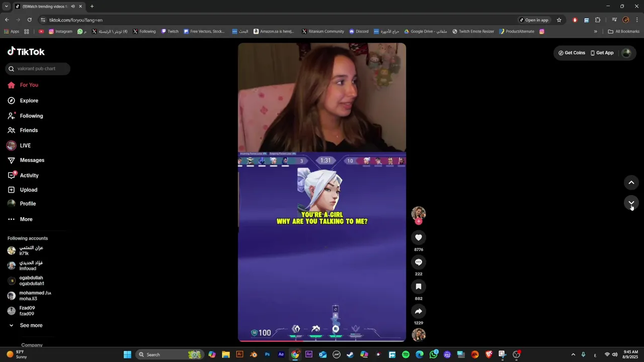The image size is (644, 362).
Task: Open comments via speech bubble icon
Action: tap(419, 262)
